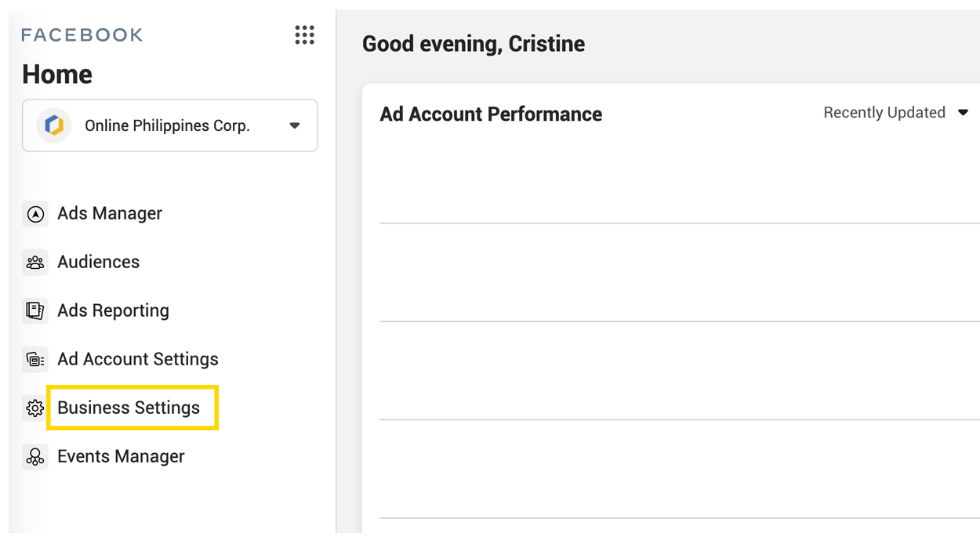Click the 'Good evening, Cristine' greeting
This screenshot has width=980, height=544.
point(474,44)
